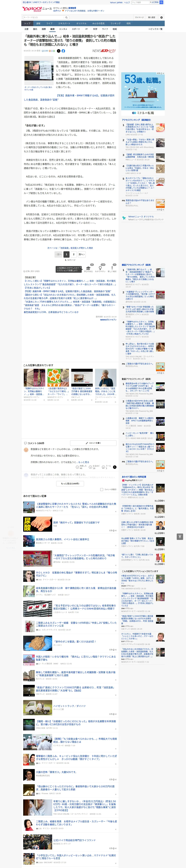Click the NEWSポストセブン logo under headline
This screenshot has width=186, height=868.
click(x=104, y=51)
